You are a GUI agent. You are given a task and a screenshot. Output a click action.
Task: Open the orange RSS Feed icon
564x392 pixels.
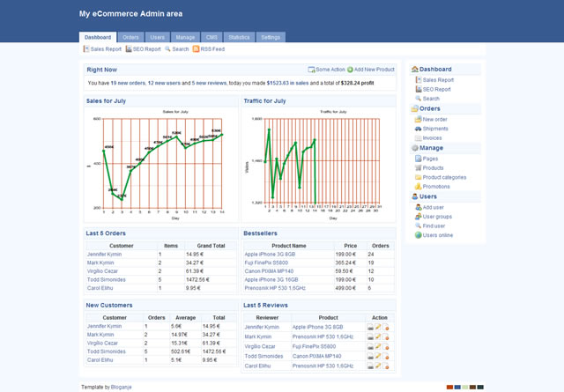click(x=196, y=49)
